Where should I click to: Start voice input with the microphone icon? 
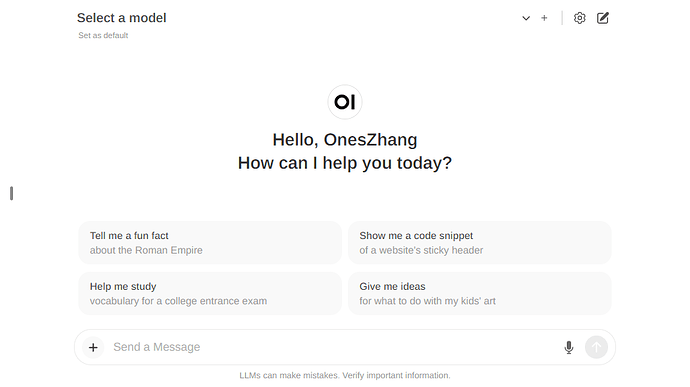[569, 347]
